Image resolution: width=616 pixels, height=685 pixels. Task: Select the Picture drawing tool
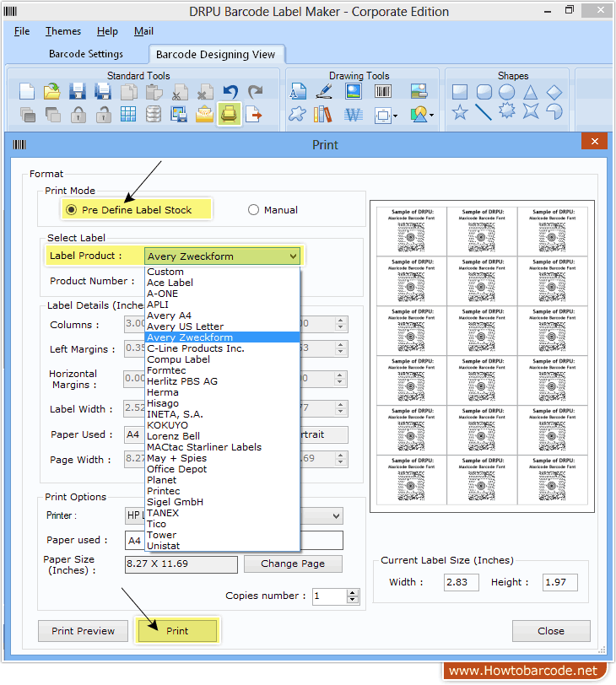click(x=354, y=92)
